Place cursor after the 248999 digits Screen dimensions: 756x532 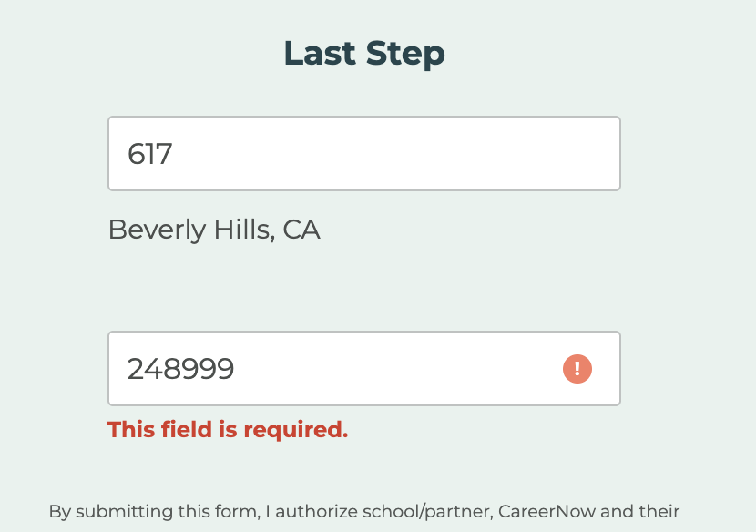coord(236,369)
